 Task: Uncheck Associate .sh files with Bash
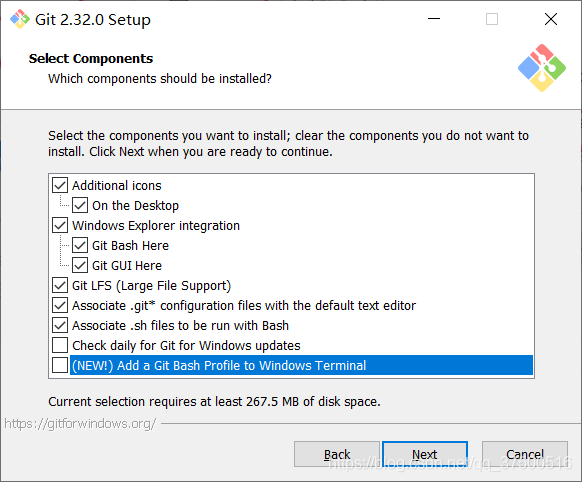60,325
